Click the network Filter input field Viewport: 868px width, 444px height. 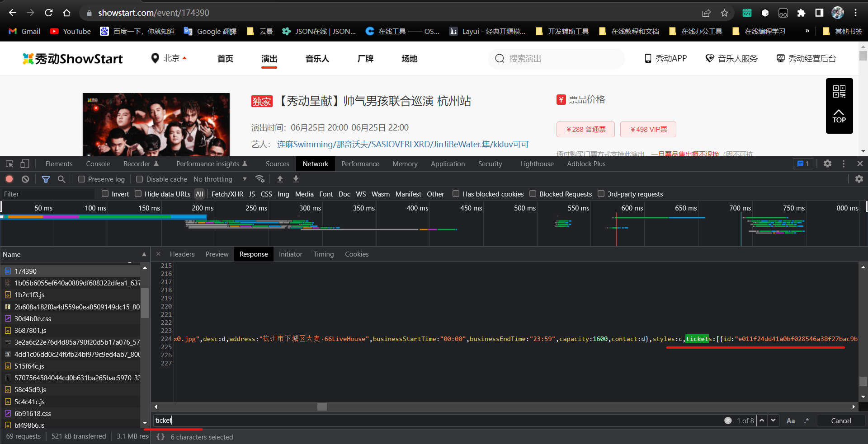(x=48, y=194)
